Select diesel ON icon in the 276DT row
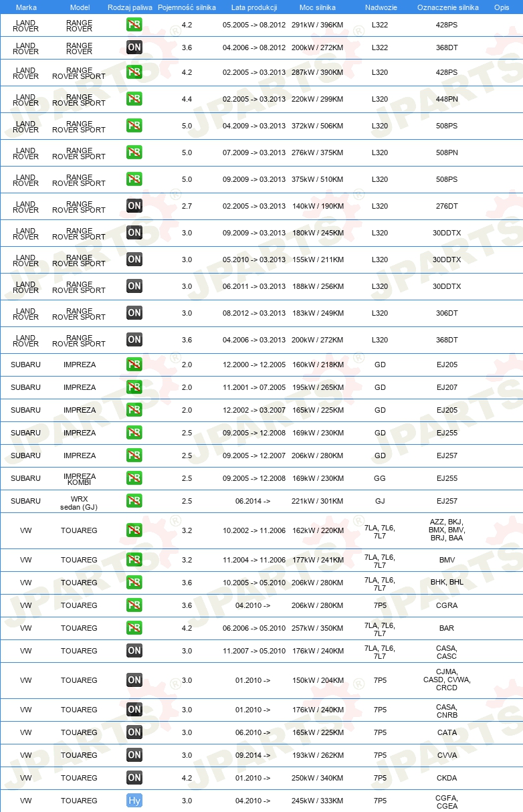 (134, 206)
